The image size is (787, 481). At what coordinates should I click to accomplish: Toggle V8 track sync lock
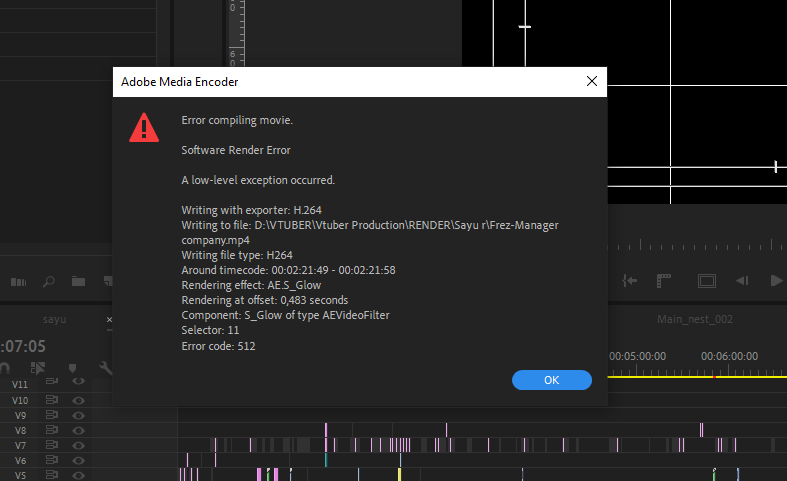point(52,430)
